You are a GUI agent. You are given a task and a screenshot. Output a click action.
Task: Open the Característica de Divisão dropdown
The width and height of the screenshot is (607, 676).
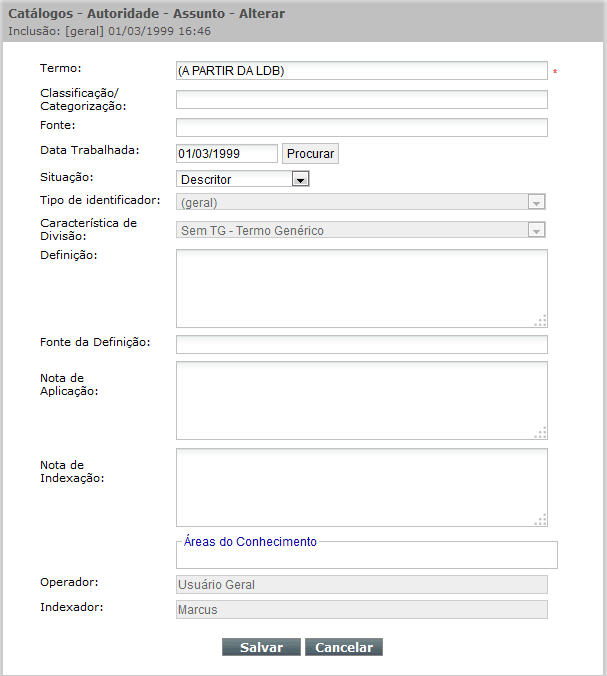pyautogui.click(x=361, y=230)
